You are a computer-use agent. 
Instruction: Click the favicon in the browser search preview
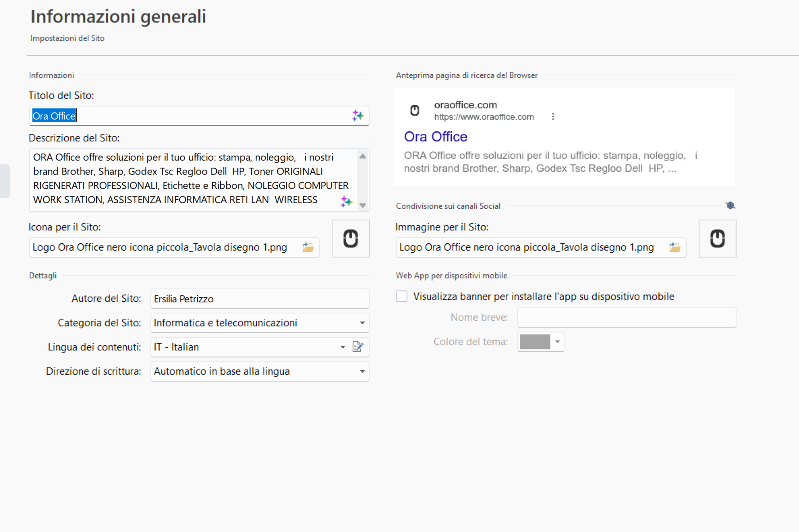[x=415, y=110]
